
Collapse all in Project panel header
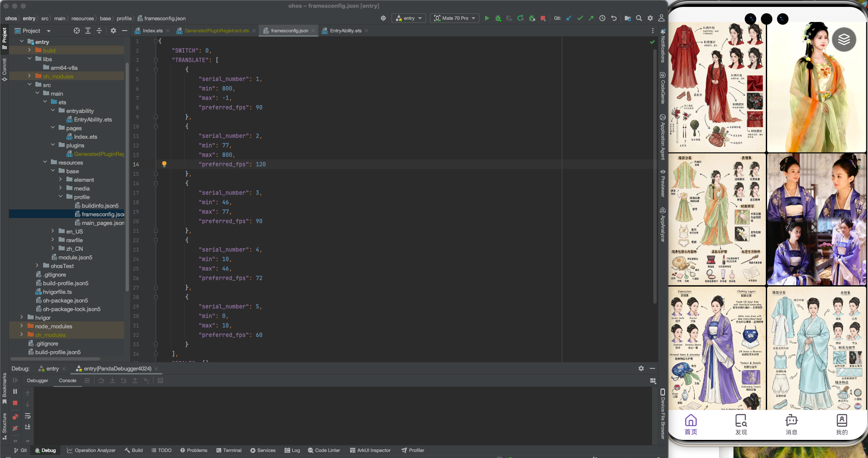pos(99,31)
